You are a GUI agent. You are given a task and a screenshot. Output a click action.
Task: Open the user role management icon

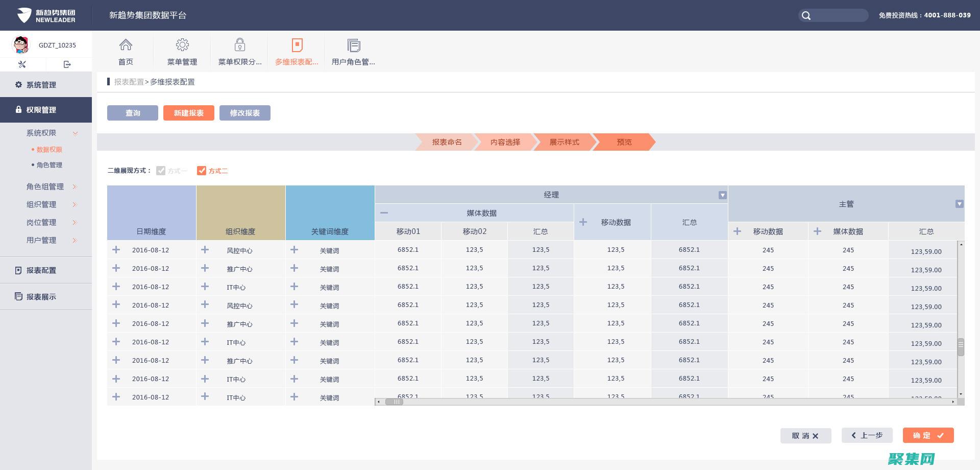coord(353,45)
